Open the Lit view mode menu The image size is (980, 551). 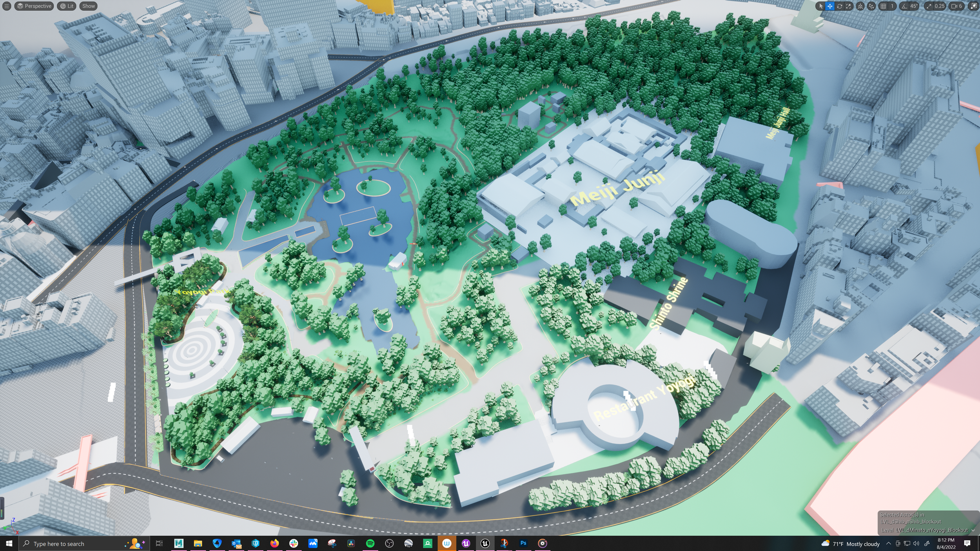point(67,6)
